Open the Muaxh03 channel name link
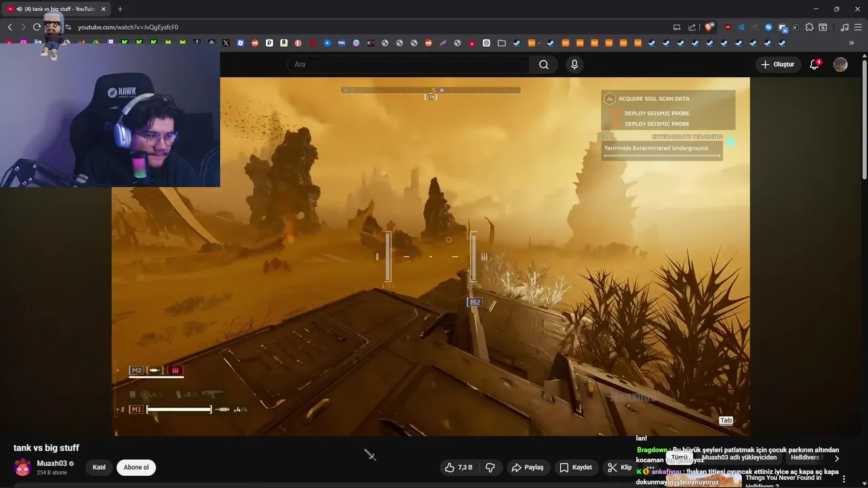This screenshot has height=488, width=868. click(52, 464)
